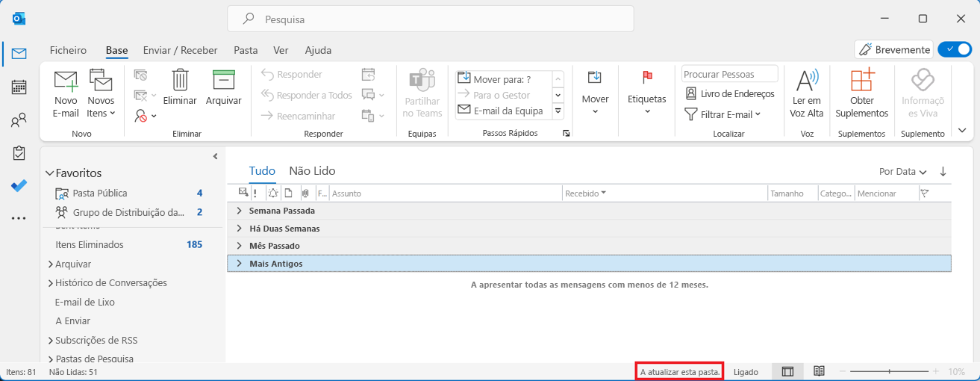
Task: Toggle the new Outlook switch
Action: pyautogui.click(x=954, y=49)
